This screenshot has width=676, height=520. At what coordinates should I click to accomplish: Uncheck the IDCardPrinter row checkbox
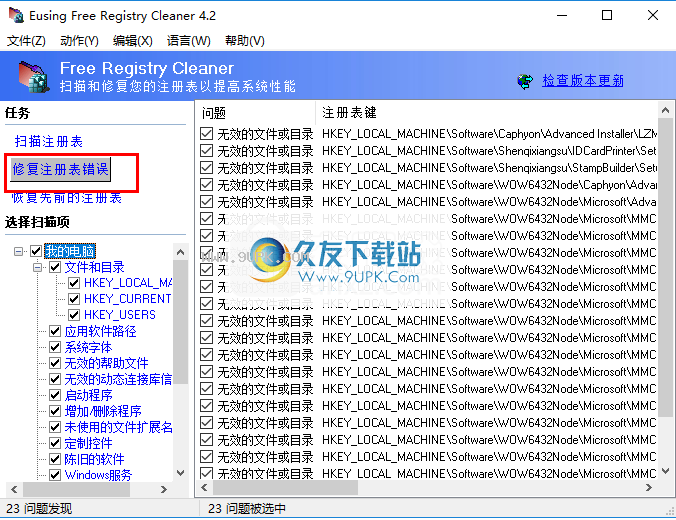point(207,150)
